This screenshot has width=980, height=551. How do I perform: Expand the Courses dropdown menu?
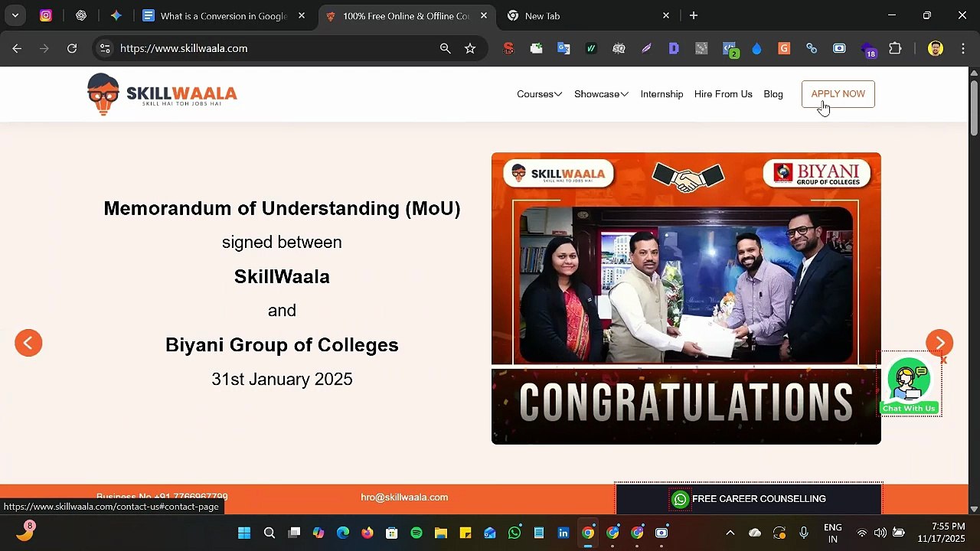(539, 94)
